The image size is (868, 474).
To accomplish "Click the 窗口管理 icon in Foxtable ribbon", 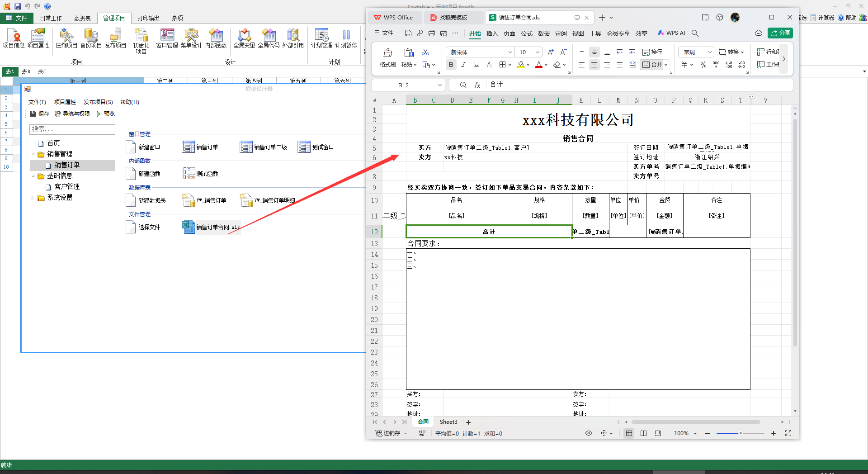I will (x=167, y=38).
